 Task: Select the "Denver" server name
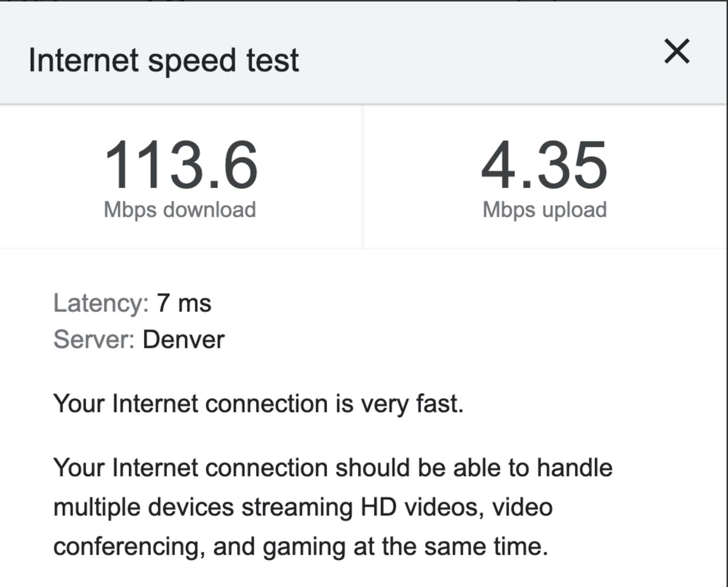pos(184,339)
